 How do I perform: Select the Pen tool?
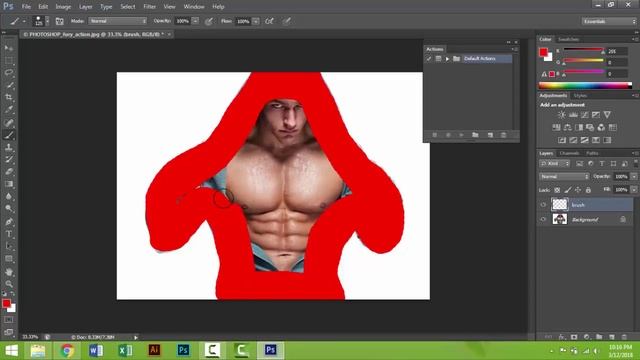[9, 222]
